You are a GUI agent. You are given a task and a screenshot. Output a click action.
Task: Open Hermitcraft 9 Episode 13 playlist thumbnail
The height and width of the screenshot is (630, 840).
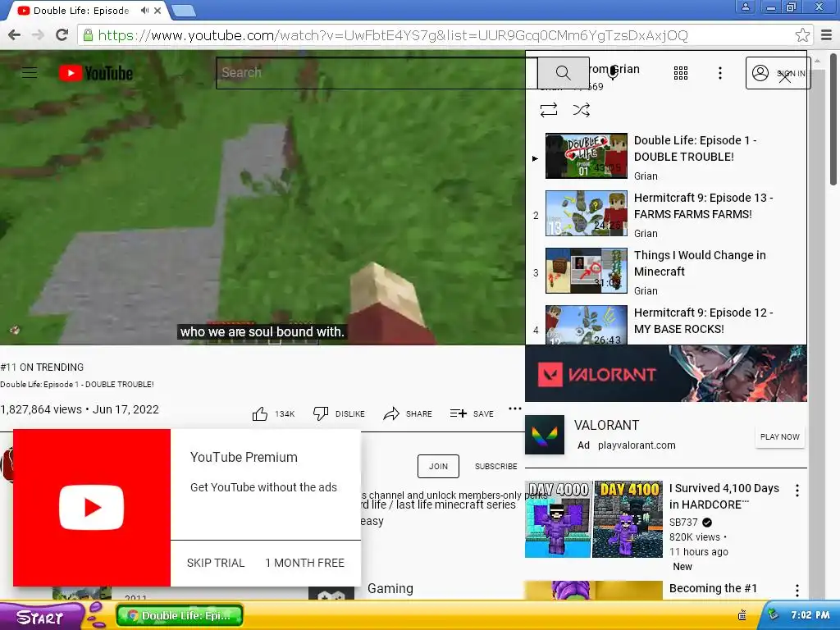pos(586,213)
